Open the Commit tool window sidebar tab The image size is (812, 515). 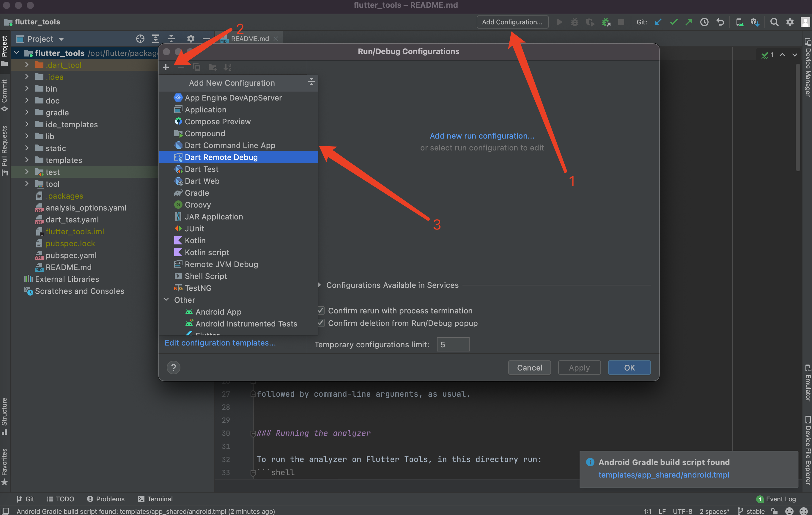(4, 95)
